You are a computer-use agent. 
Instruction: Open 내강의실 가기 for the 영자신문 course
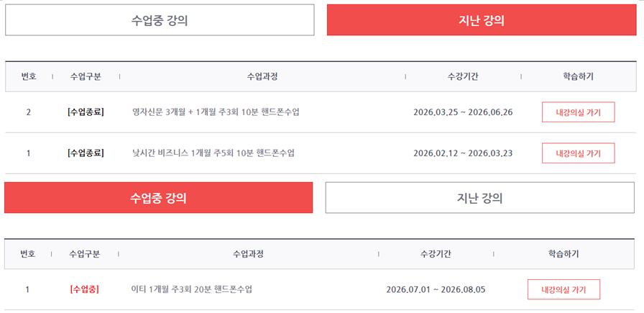(x=579, y=112)
